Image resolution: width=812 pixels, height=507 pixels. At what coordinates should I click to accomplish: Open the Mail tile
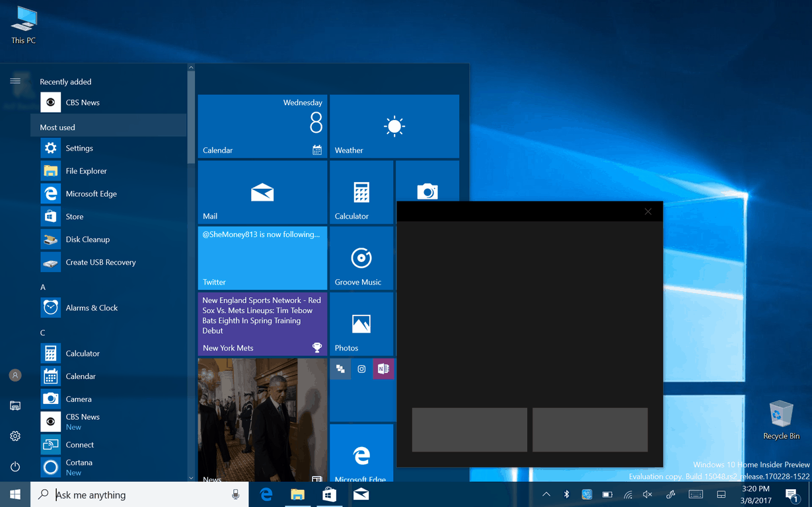(x=262, y=192)
